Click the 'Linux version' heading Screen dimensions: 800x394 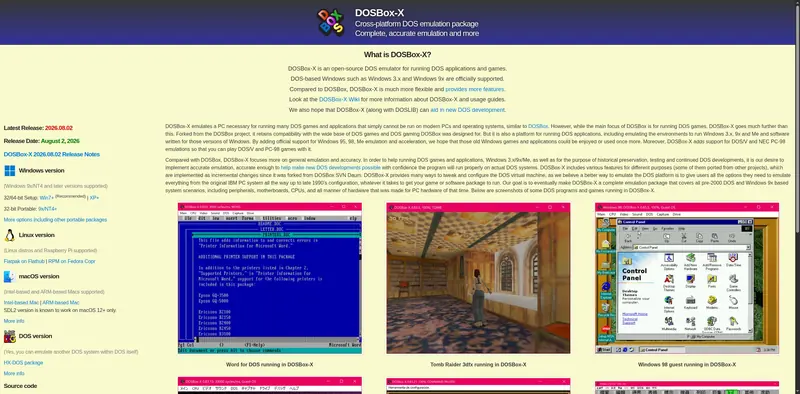[37, 235]
